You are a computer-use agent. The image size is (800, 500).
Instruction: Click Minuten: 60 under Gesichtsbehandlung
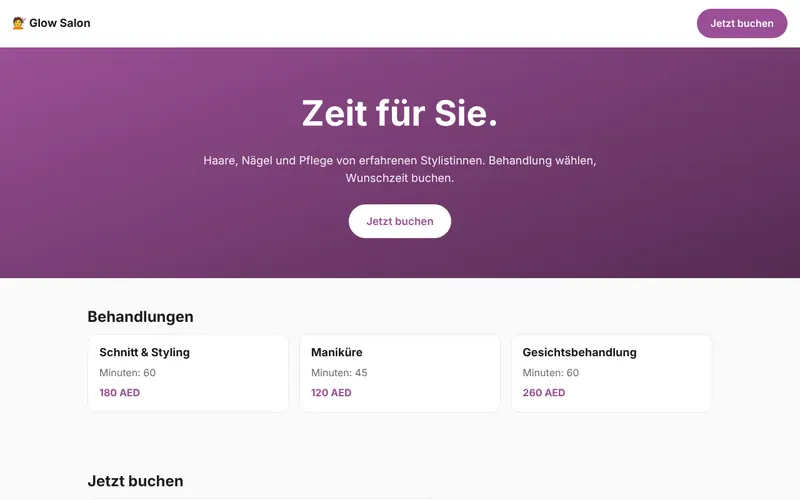[x=551, y=372]
